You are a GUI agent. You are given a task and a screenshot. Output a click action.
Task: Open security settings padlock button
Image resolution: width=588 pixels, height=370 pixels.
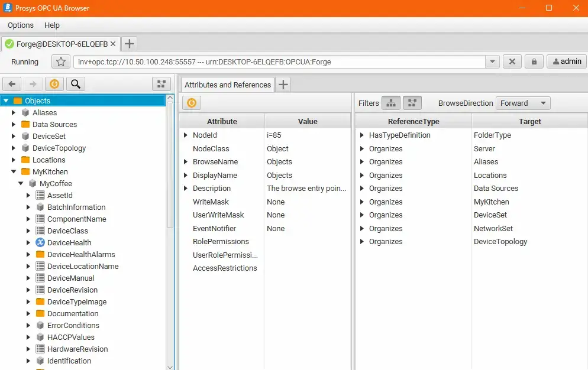[534, 62]
